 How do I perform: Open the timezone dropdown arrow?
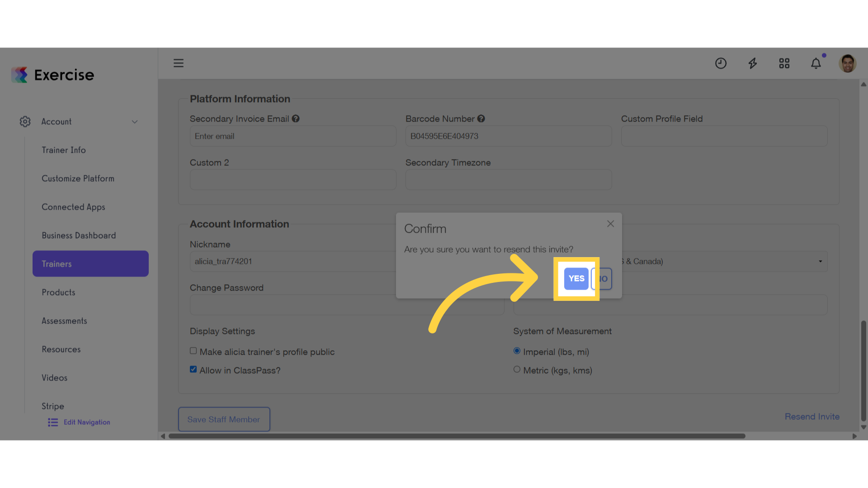point(820,261)
